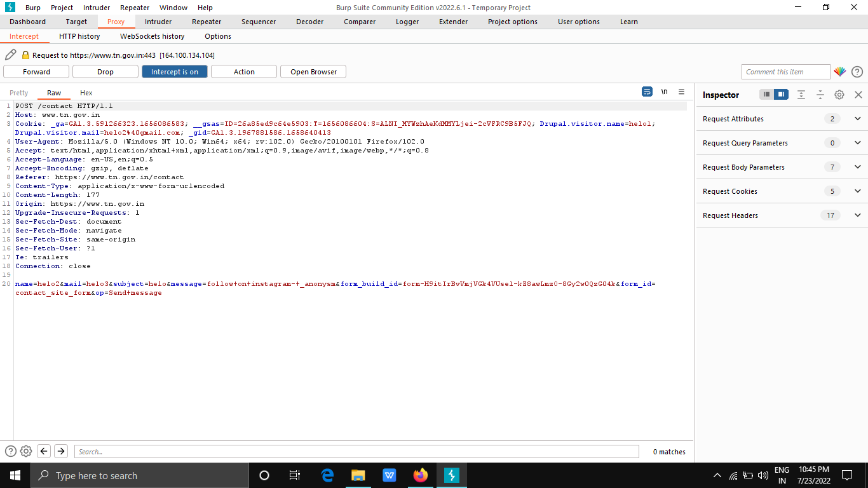Expand all Inspector sections

click(x=801, y=95)
